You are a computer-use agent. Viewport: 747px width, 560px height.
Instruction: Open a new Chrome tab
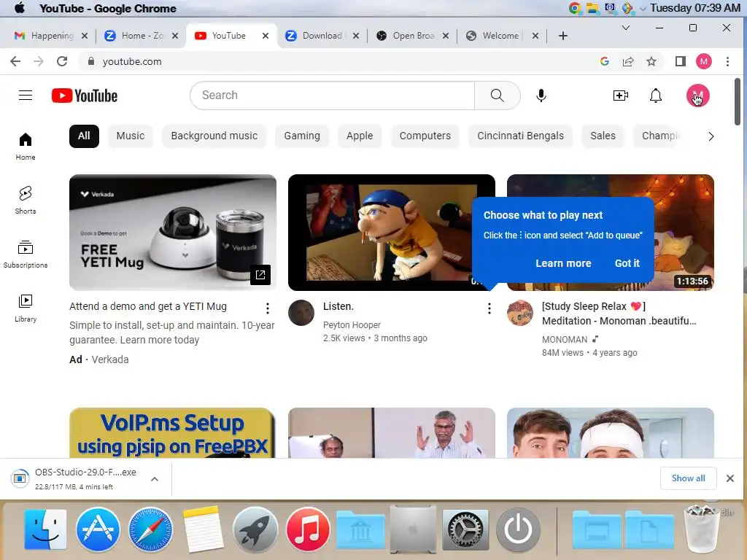[562, 36]
